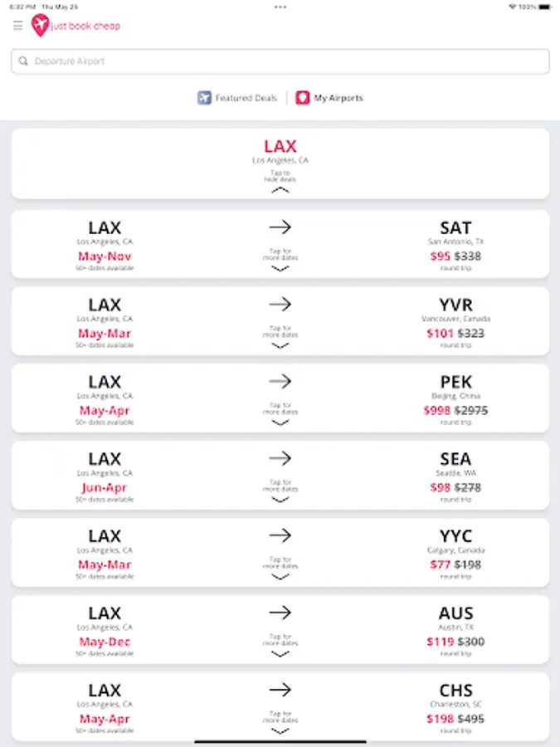The image size is (560, 747).
Task: Tap the My Airports pin icon
Action: click(x=303, y=98)
